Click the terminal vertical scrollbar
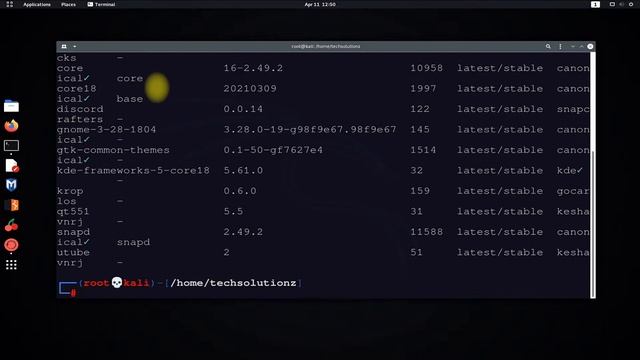640x360 pixels. pos(593,223)
